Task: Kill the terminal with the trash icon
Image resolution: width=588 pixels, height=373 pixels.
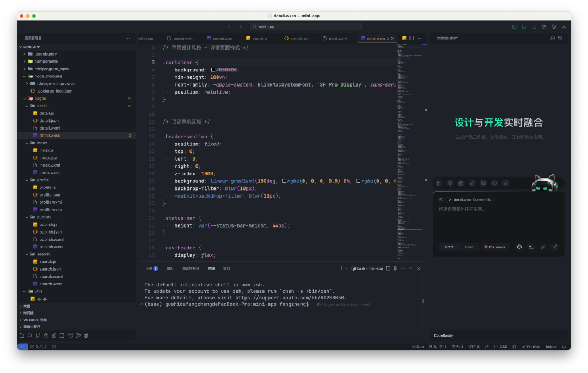Action: point(395,268)
